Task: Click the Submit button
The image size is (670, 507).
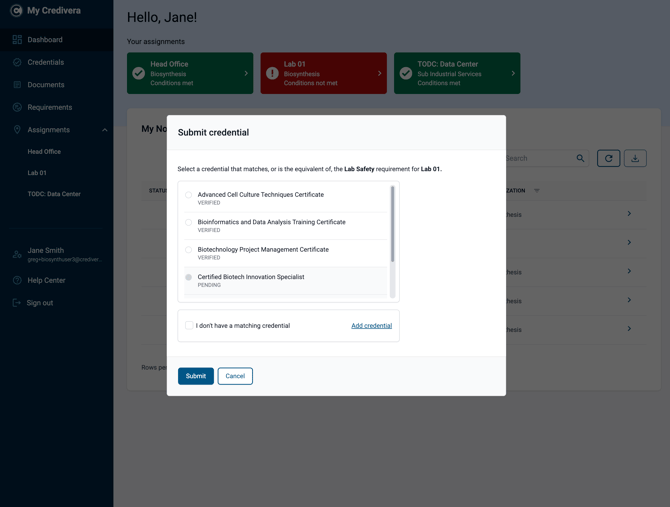Action: [x=196, y=376]
